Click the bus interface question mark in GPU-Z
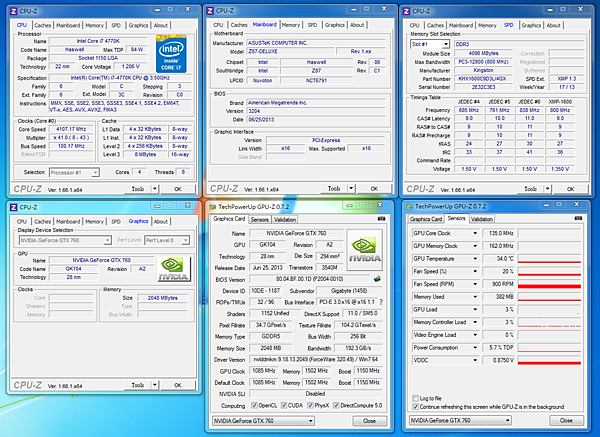This screenshot has width=600, height=437. tap(381, 302)
